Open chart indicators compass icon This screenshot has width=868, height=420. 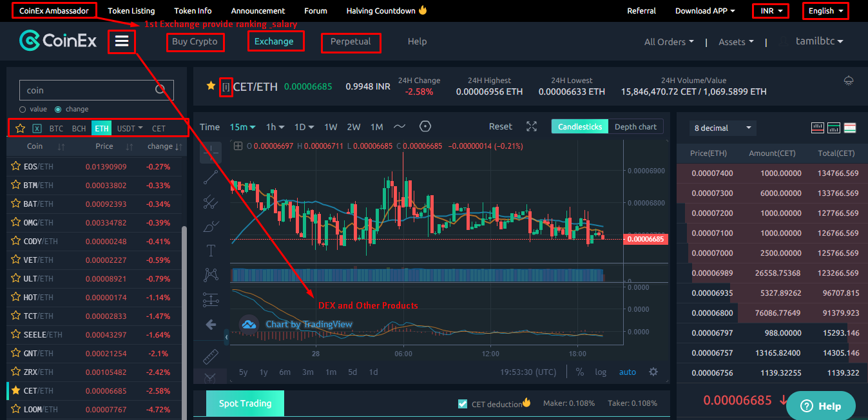click(x=425, y=126)
